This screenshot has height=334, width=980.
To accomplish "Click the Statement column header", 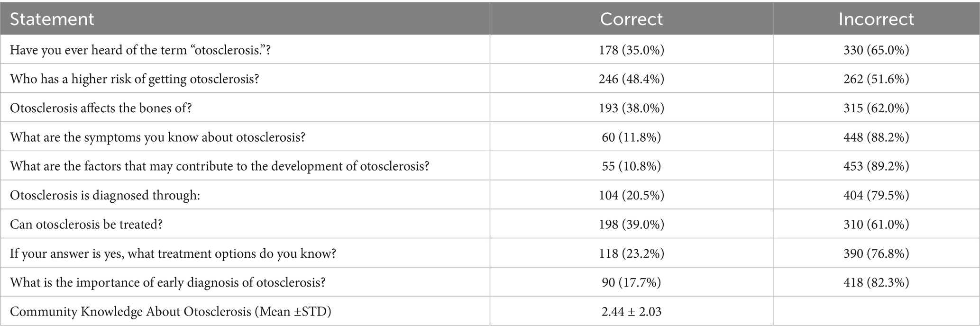I will click(52, 19).
